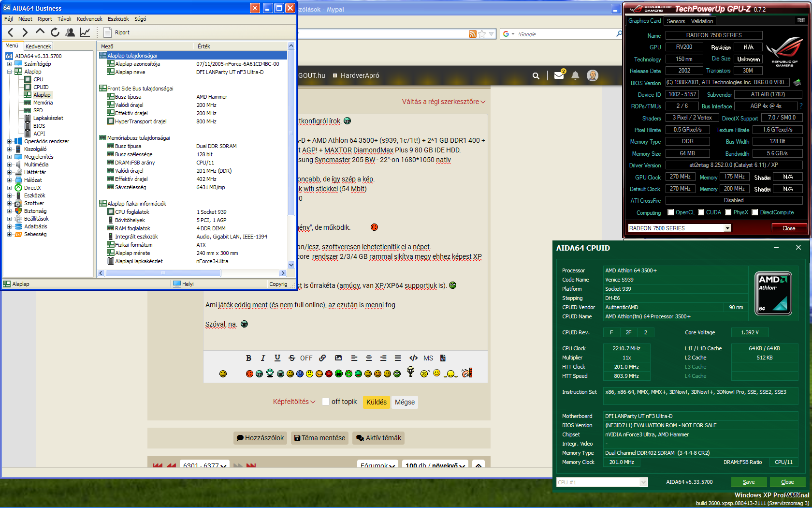Click the Underline formatting icon

click(277, 358)
